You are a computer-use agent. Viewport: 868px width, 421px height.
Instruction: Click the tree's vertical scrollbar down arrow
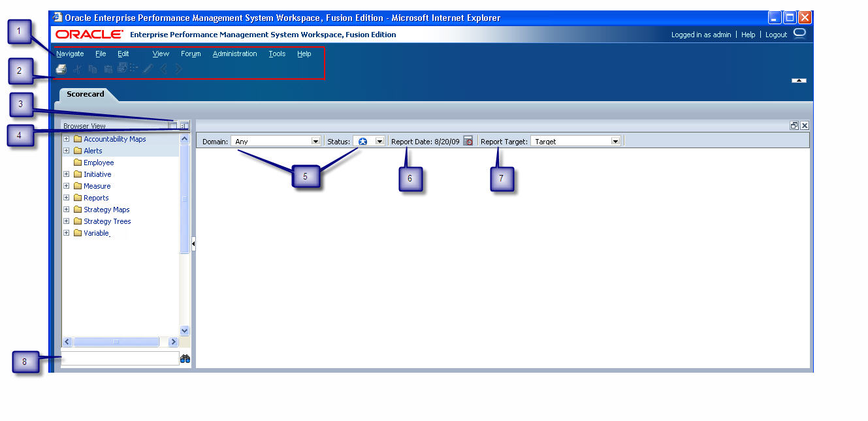point(184,331)
